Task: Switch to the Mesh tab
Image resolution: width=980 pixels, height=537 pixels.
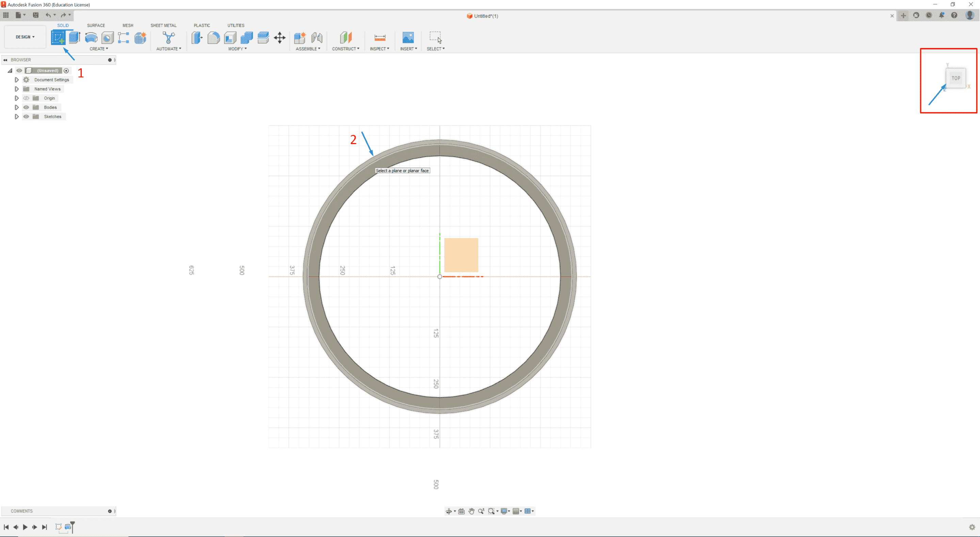Action: click(x=128, y=26)
